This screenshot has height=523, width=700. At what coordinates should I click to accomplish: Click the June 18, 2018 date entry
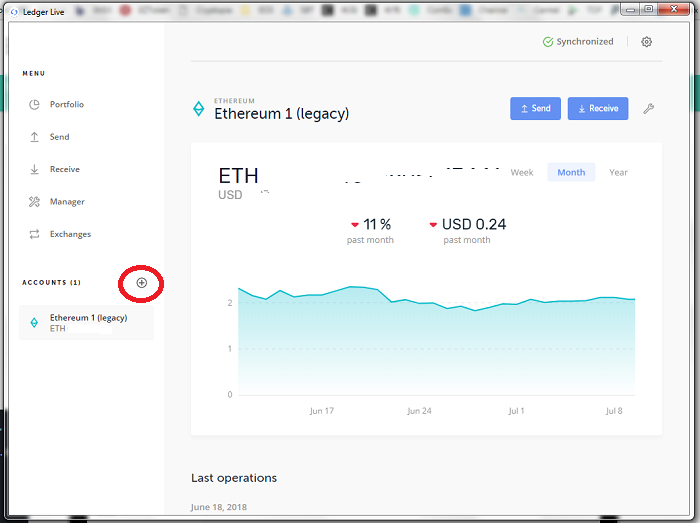coord(219,507)
